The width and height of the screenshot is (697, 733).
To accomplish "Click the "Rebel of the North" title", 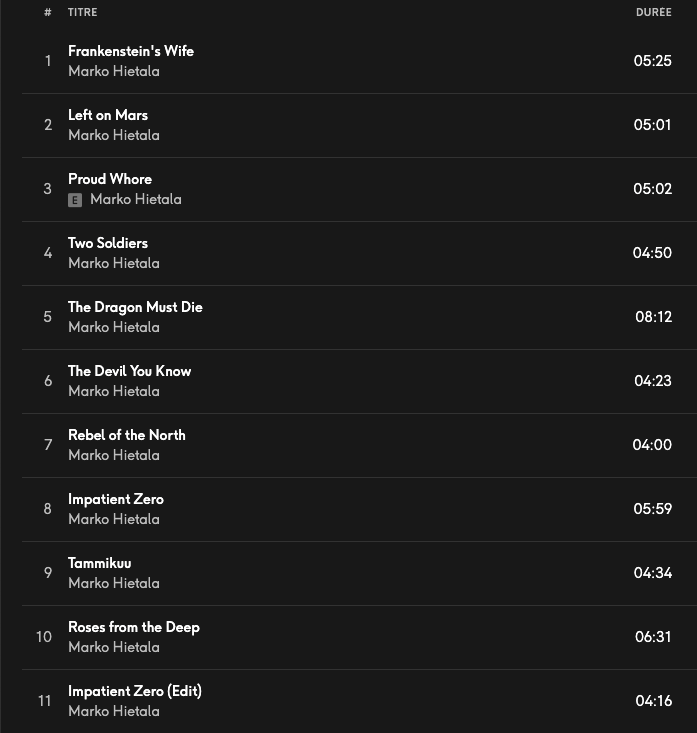I will pyautogui.click(x=126, y=435).
